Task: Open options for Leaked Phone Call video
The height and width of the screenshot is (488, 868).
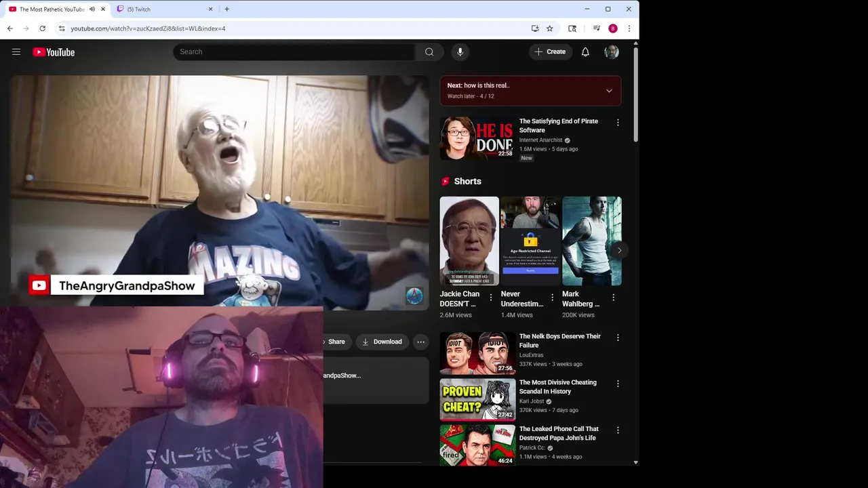Action: [x=617, y=430]
